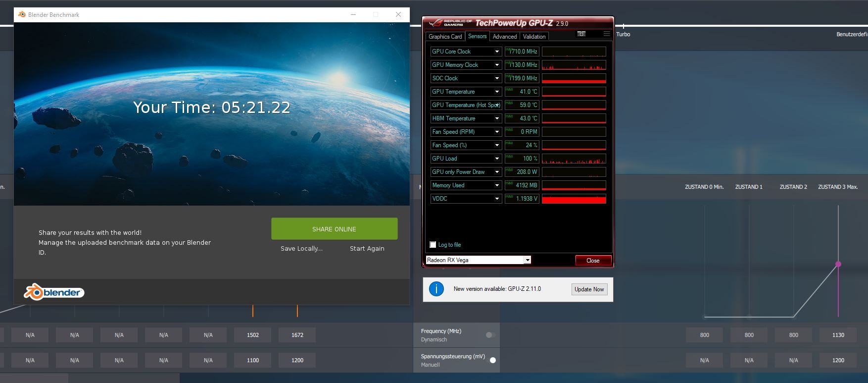
Task: Click the red Close button in GPU-Z
Action: click(593, 261)
